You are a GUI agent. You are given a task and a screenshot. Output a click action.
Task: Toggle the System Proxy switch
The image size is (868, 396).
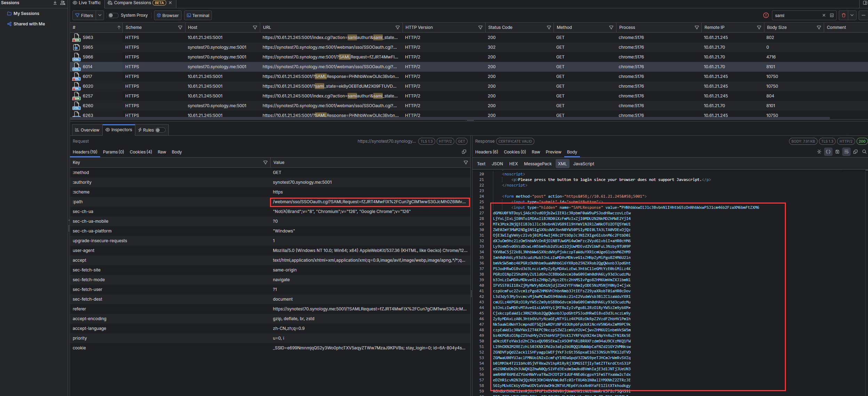coord(113,15)
